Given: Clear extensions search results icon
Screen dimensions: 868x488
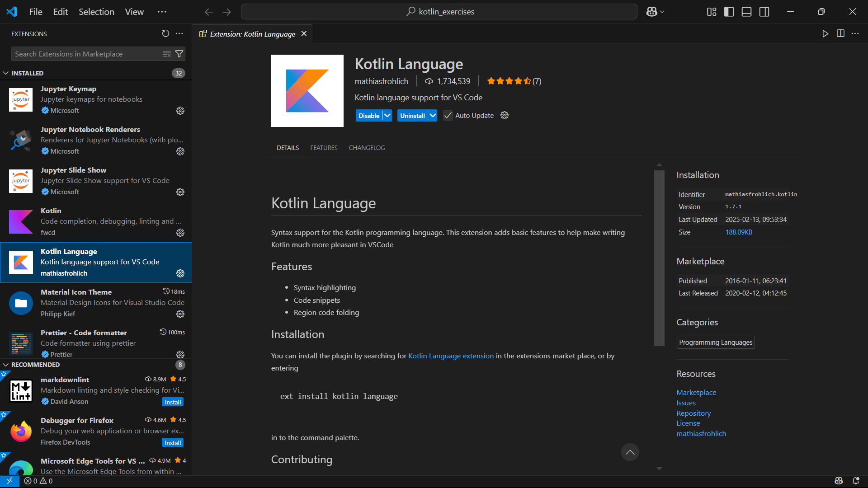Looking at the screenshot, I should click(167, 54).
